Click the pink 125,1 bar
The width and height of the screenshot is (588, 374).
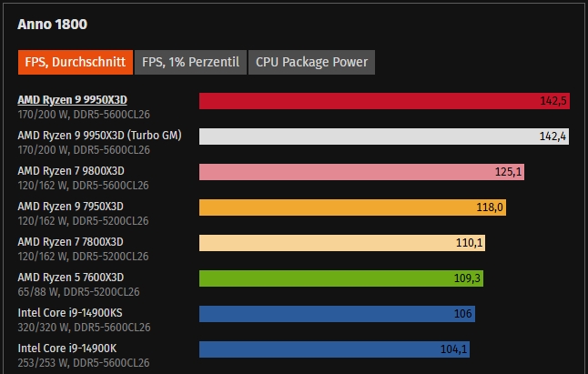point(361,172)
